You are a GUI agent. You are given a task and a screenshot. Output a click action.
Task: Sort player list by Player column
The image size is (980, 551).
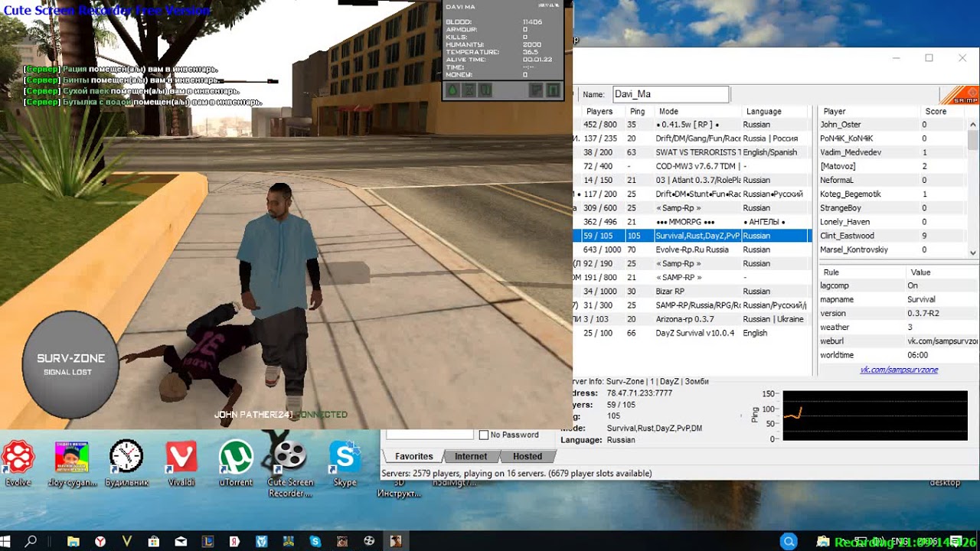870,111
